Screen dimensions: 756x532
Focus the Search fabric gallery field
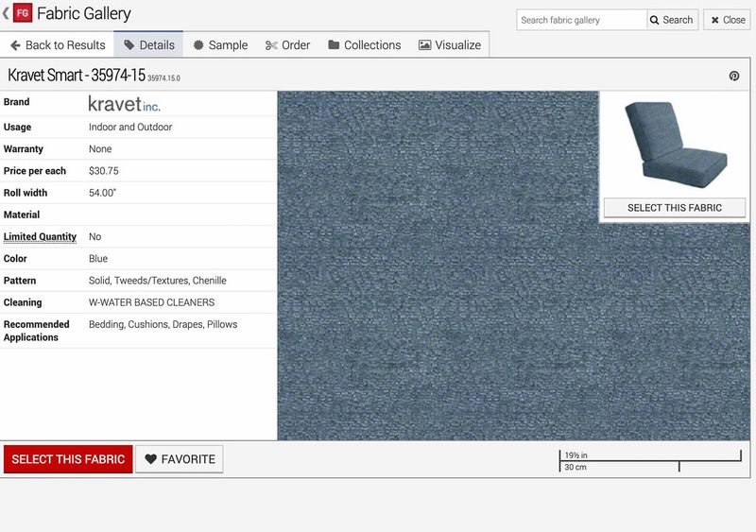tap(581, 20)
